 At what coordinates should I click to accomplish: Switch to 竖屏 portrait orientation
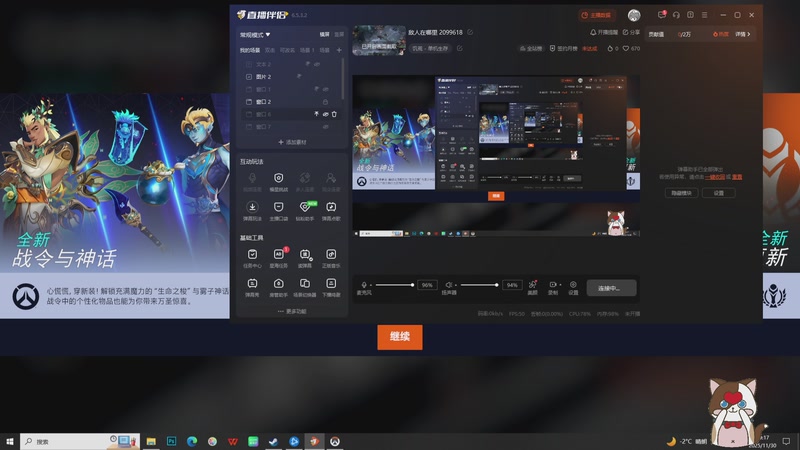click(x=339, y=34)
